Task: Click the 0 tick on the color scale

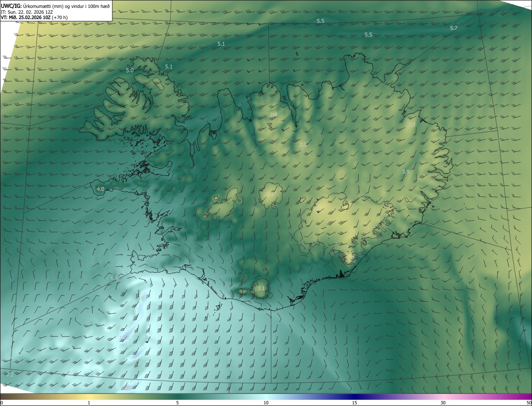Action: (x=2, y=403)
